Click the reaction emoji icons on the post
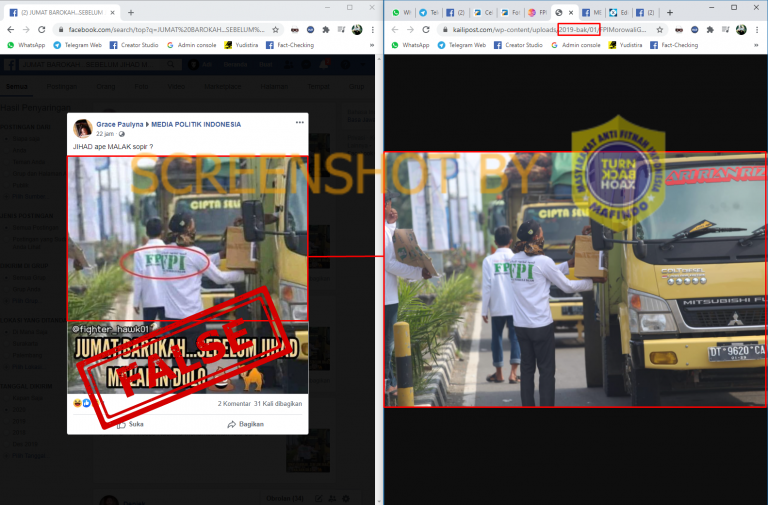Image resolution: width=768 pixels, height=505 pixels. tap(82, 403)
